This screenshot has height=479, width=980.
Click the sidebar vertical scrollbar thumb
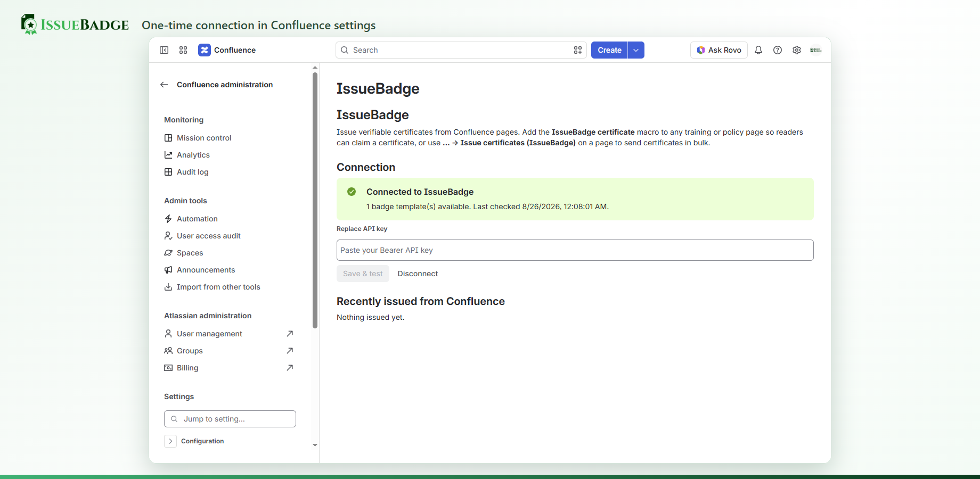(315, 200)
